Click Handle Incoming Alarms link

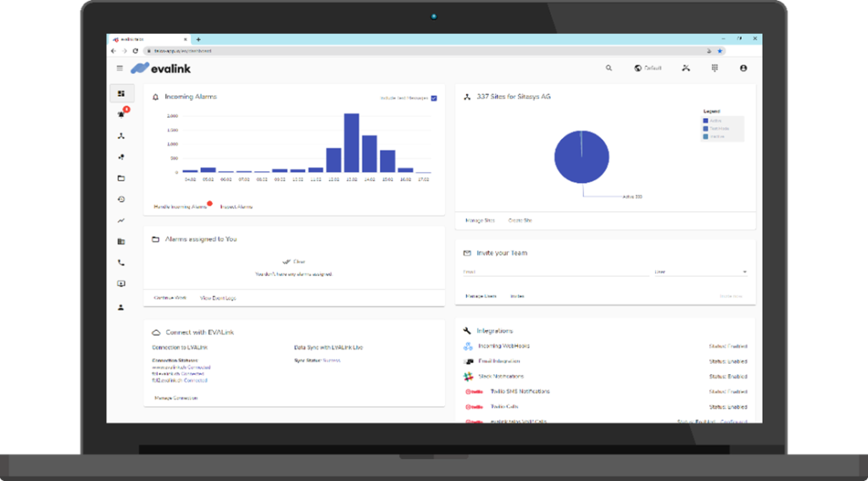click(180, 207)
